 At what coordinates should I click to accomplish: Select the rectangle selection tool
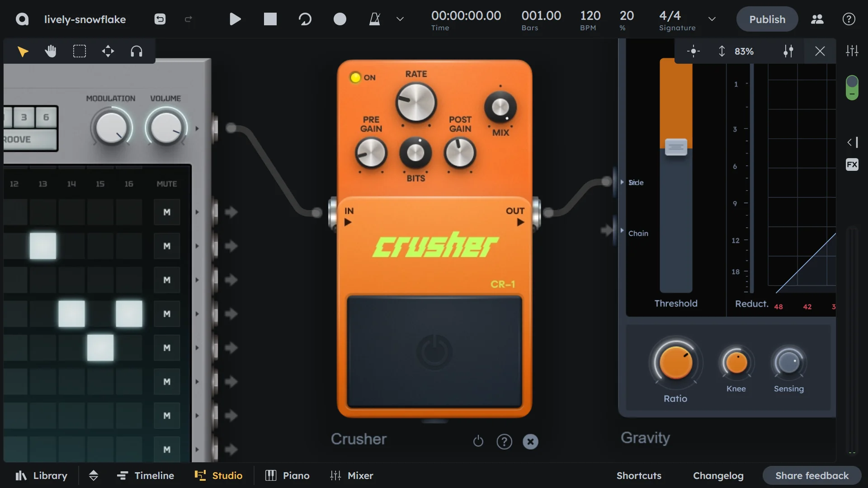click(x=80, y=51)
